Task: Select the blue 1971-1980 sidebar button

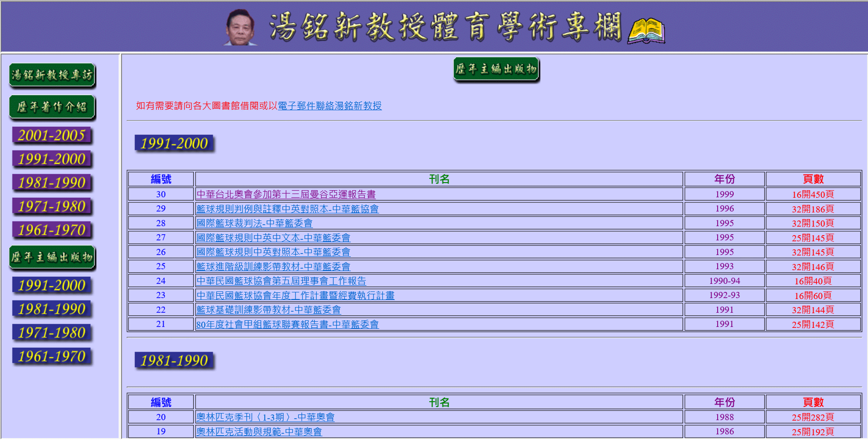Action: pos(52,333)
